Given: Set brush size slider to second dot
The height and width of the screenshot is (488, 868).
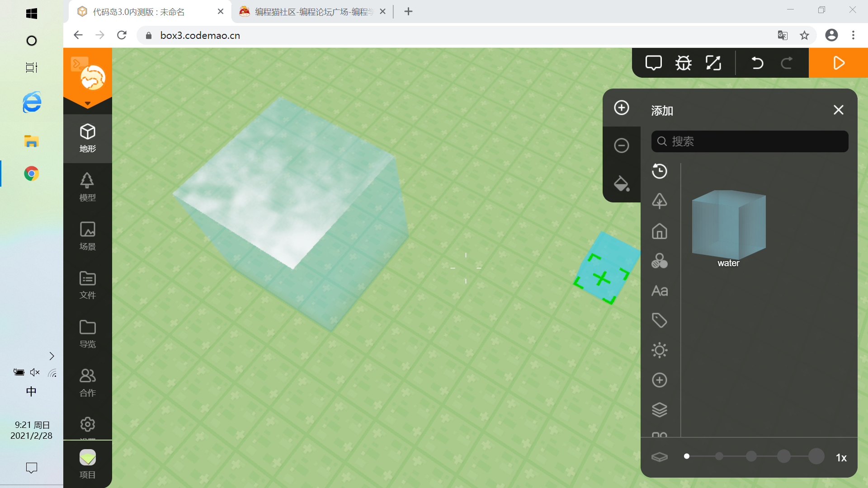Looking at the screenshot, I should pos(719,456).
